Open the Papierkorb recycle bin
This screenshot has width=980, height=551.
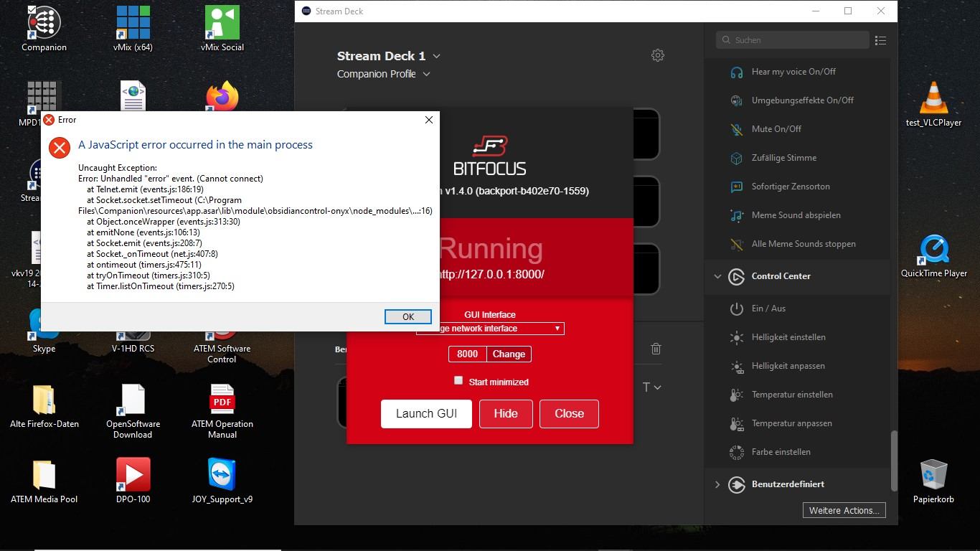(933, 481)
